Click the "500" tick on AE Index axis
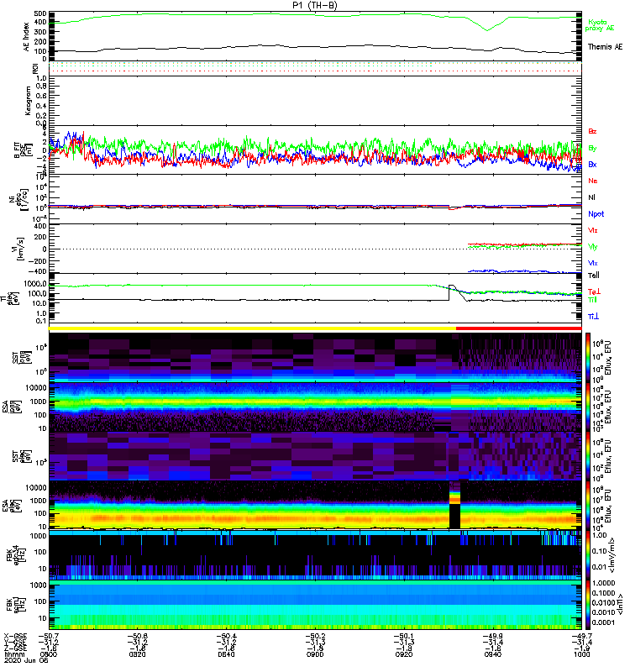 [41, 14]
